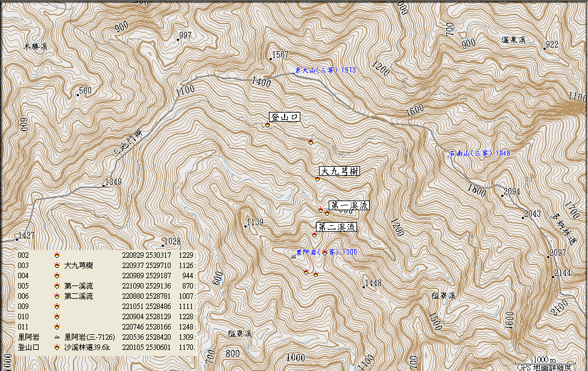588x371 pixels.
Task: Click the blue 京大山(三等) 1673 peak label
Action: [x=325, y=70]
